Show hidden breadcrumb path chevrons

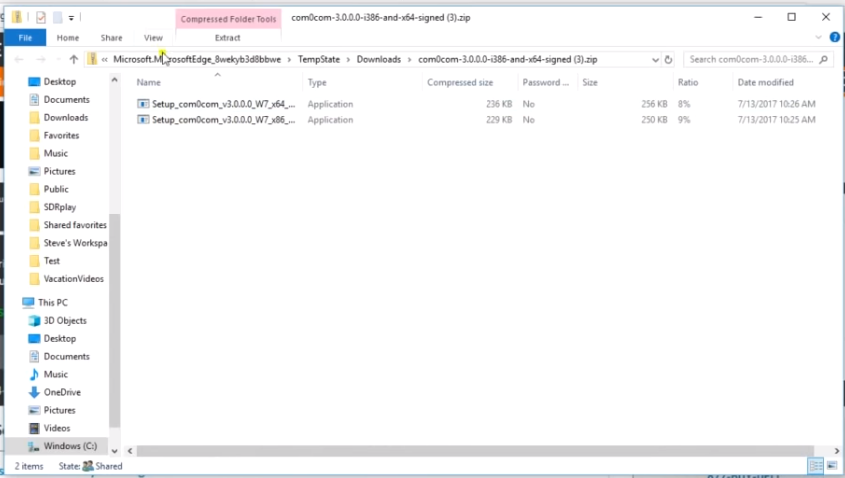point(105,59)
